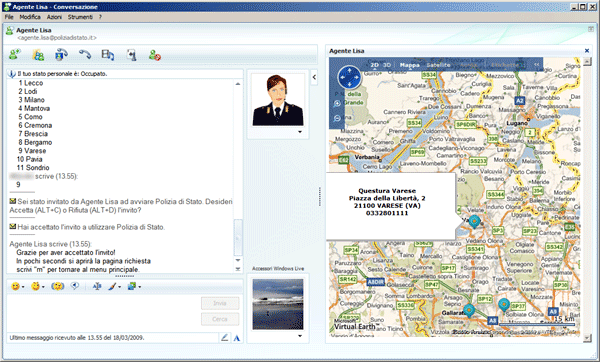Click inside the message text input box

coord(103,313)
